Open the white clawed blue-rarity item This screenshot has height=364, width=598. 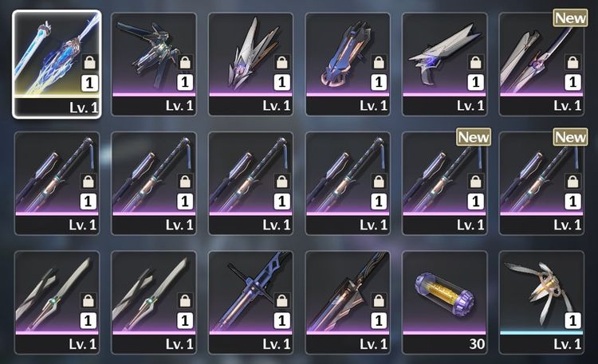[x=541, y=302]
